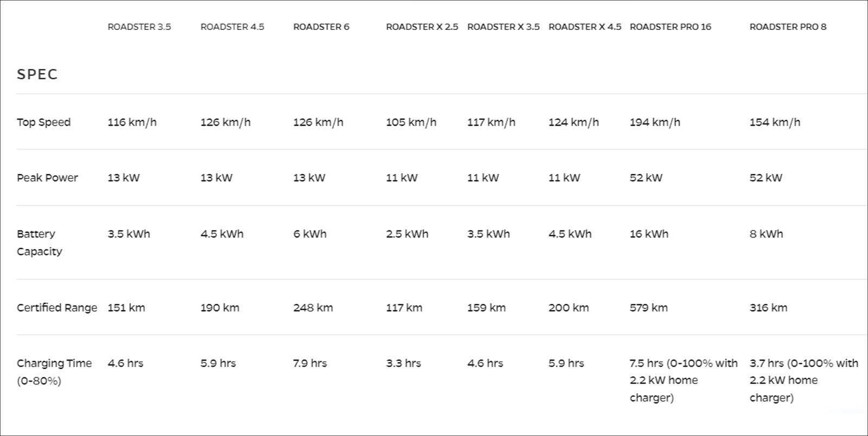
Task: Click the ROADSTER X 3.5 header
Action: [x=503, y=27]
